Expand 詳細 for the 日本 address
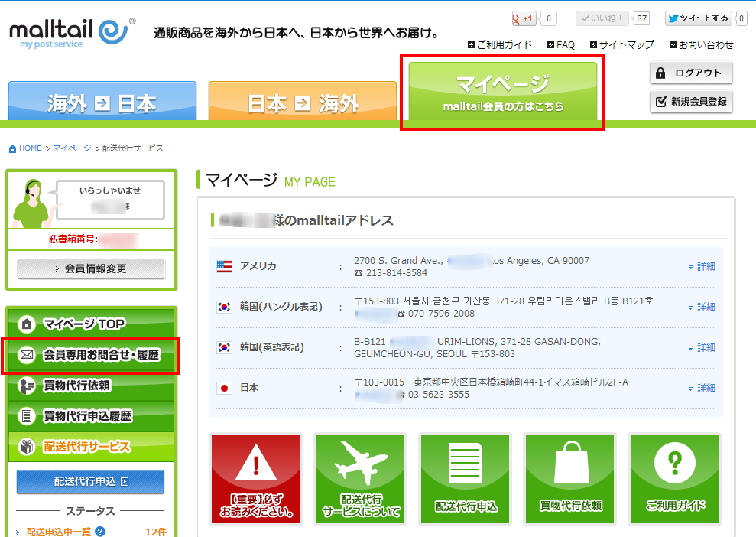The image size is (756, 537). [x=702, y=388]
